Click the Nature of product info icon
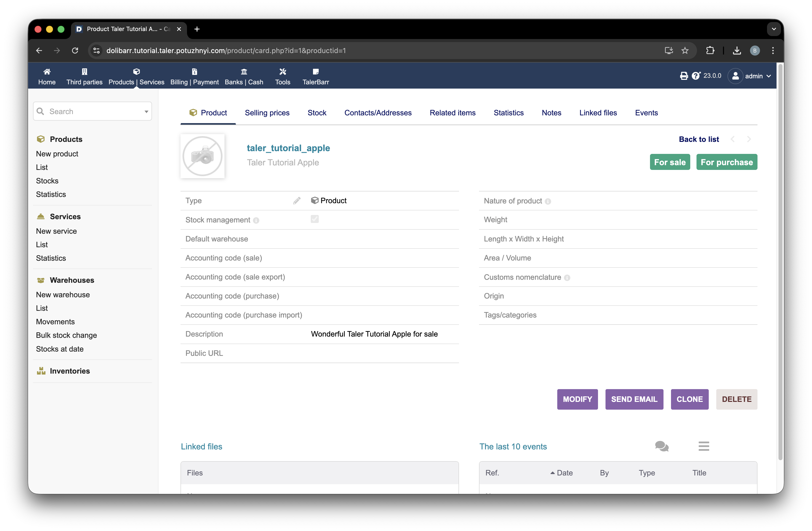Screen dimensions: 812x531 coord(547,201)
